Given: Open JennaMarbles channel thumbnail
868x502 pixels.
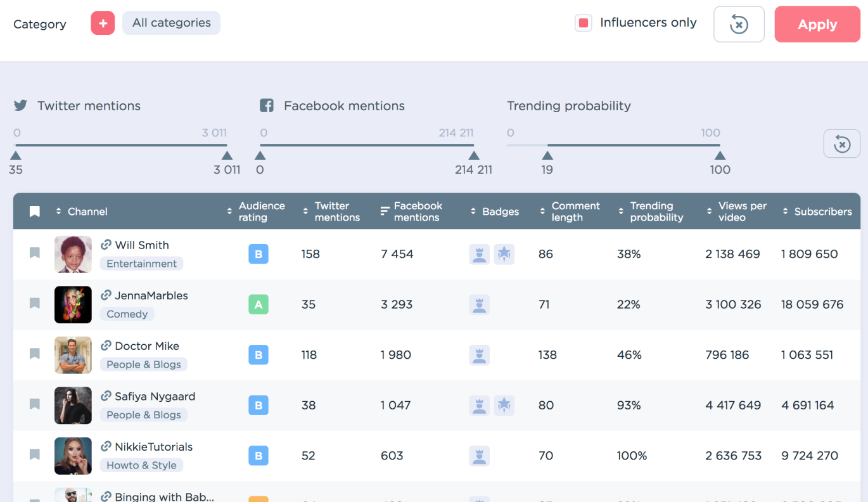Looking at the screenshot, I should 73,305.
